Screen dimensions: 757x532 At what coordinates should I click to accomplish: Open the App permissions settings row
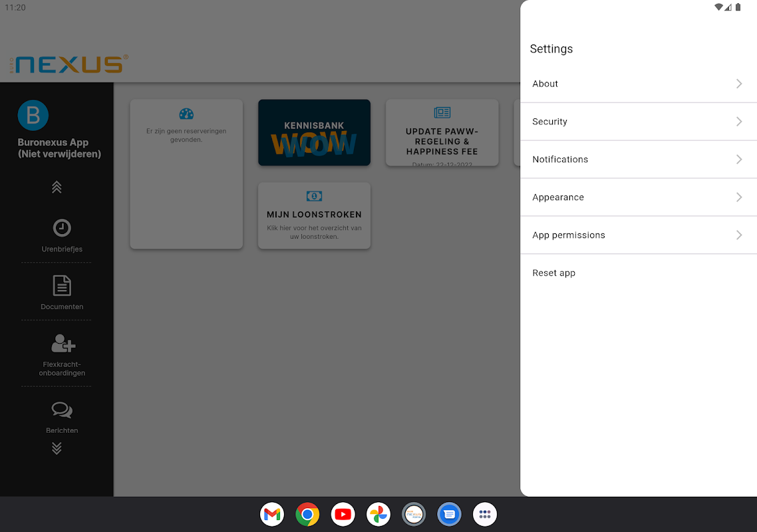pos(638,235)
